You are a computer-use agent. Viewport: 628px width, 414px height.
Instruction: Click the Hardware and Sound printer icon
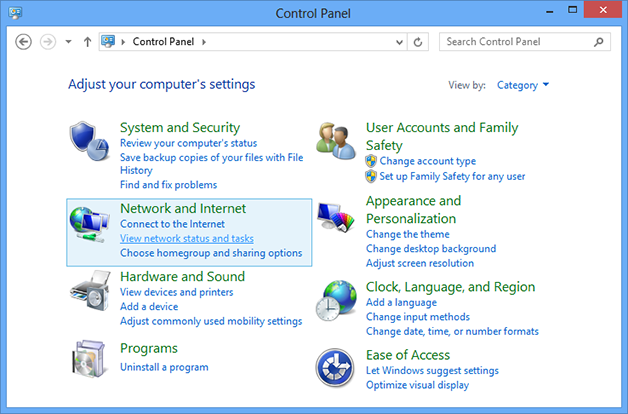90,293
